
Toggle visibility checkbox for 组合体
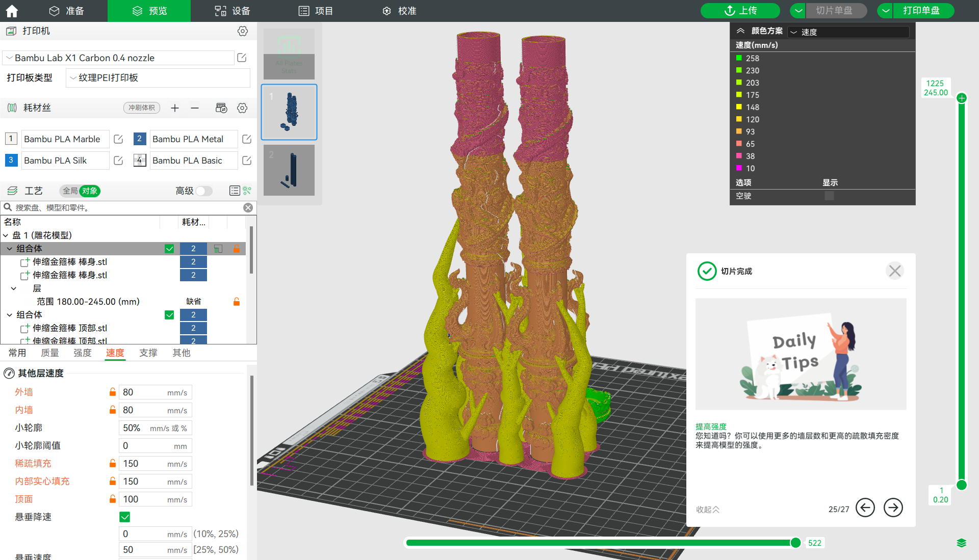coord(170,248)
